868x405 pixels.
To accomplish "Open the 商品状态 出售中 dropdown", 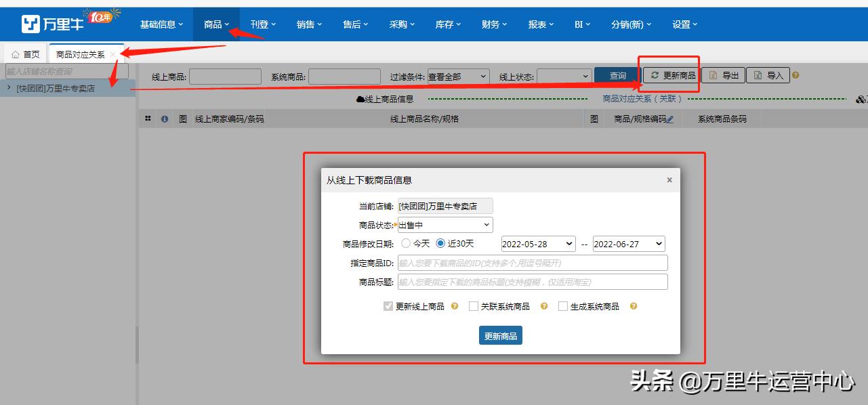I will tap(445, 224).
